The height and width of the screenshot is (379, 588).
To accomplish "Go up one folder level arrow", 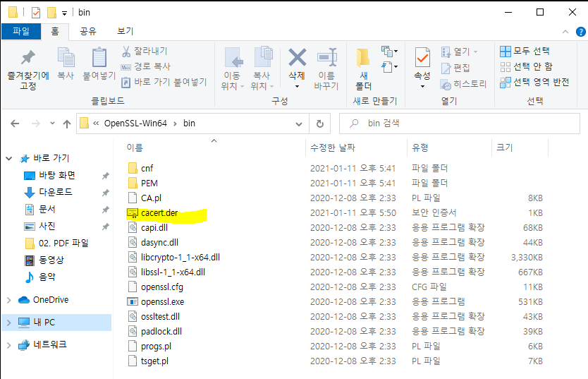I will pos(67,124).
